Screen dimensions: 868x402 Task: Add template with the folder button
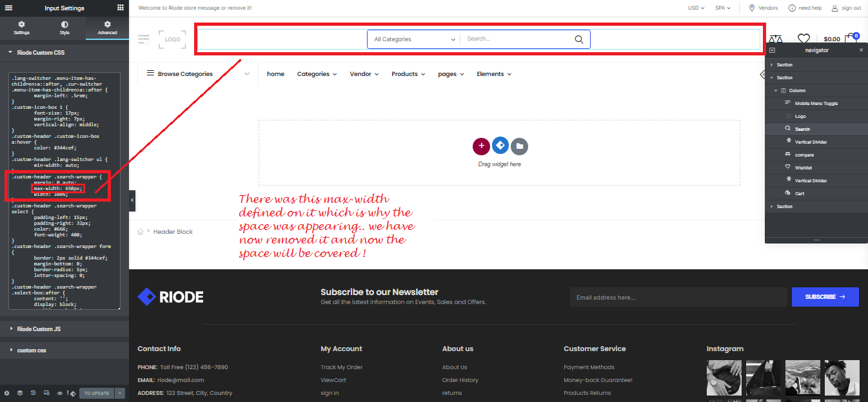point(519,146)
